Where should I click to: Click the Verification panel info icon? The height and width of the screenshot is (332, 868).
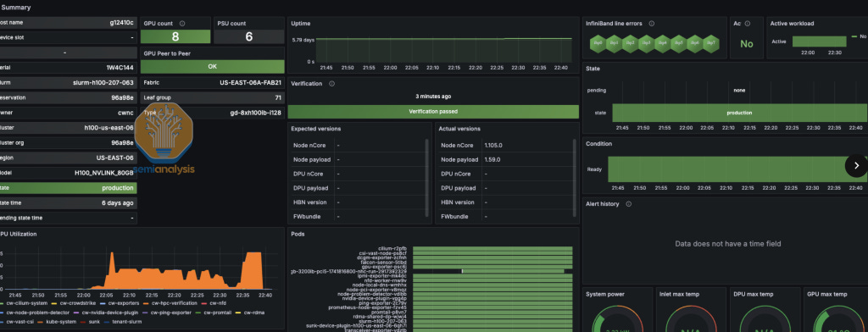(331, 84)
